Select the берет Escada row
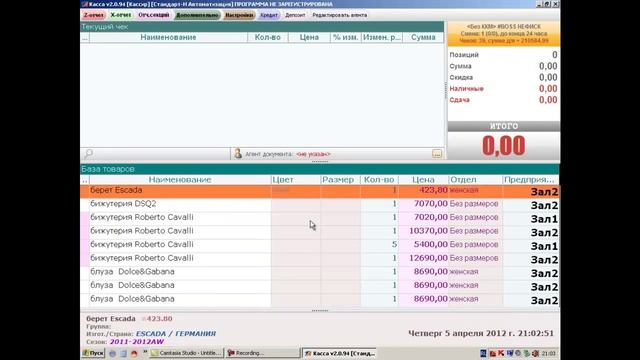The image size is (640, 360). (x=320, y=191)
